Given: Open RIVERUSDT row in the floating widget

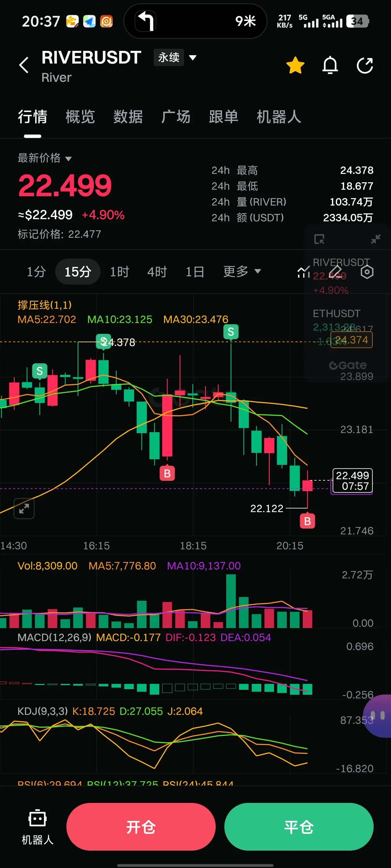Looking at the screenshot, I should tap(341, 276).
